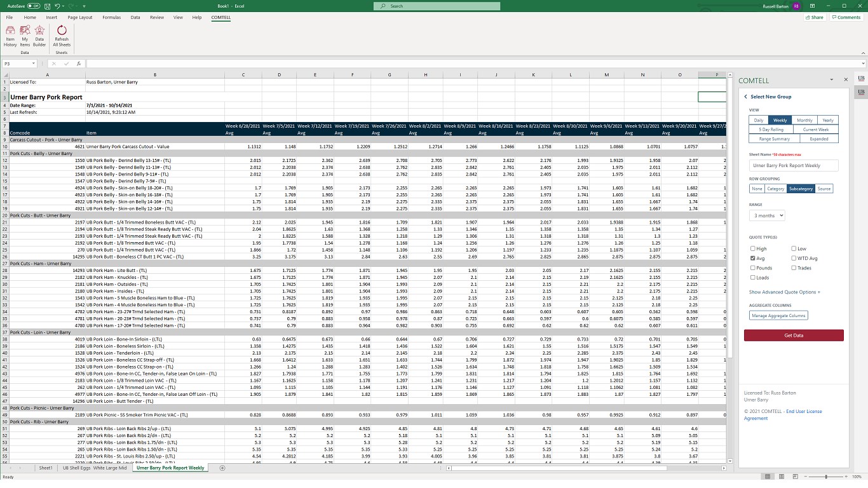The width and height of the screenshot is (868, 488).
Task: Save the workbook using the title bar icon
Action: click(x=48, y=6)
